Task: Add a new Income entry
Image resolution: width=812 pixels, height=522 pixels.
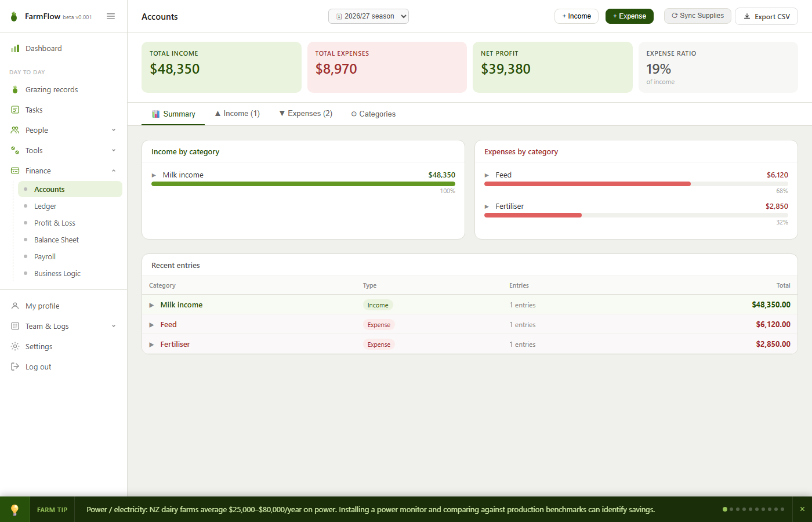Action: (577, 16)
